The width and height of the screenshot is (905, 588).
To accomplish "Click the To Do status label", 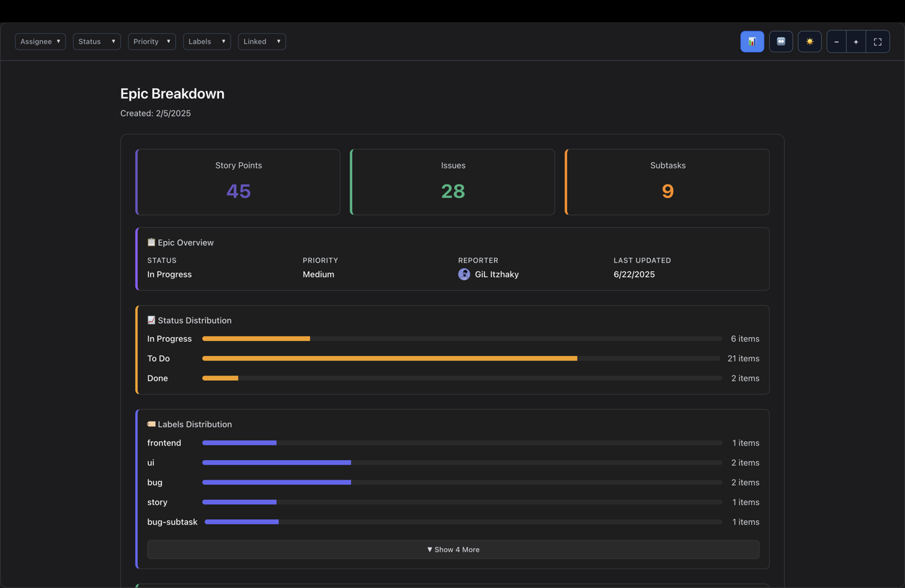I will [158, 359].
